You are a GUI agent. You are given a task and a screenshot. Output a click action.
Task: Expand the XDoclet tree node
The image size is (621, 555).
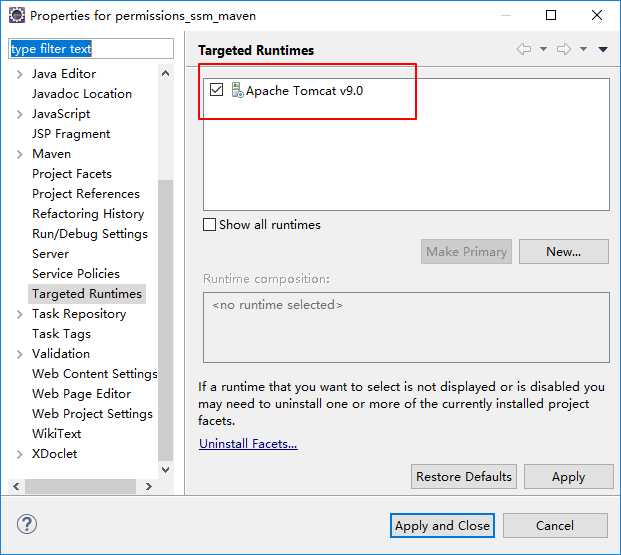[20, 454]
